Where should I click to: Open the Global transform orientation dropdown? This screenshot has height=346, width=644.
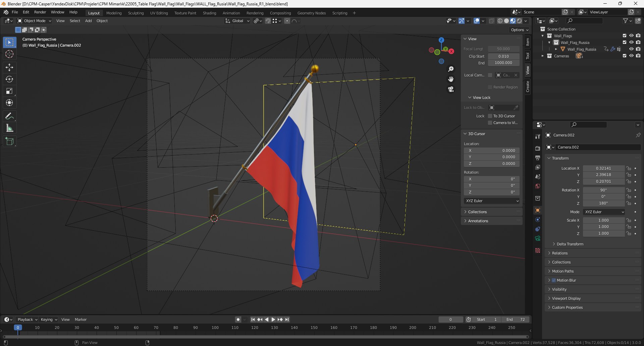coord(237,21)
